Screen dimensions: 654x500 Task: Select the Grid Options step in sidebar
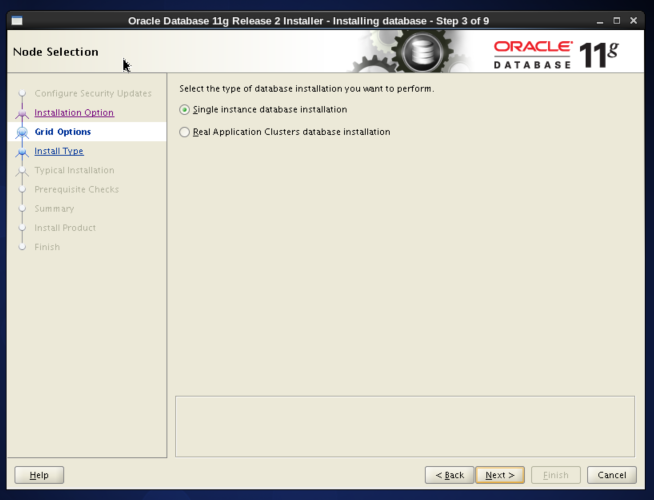63,132
